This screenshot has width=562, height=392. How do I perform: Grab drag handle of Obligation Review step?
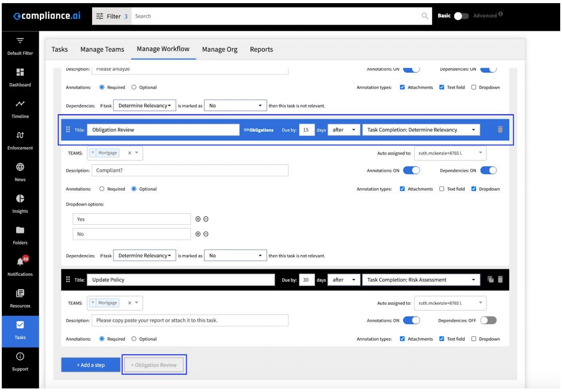(68, 129)
